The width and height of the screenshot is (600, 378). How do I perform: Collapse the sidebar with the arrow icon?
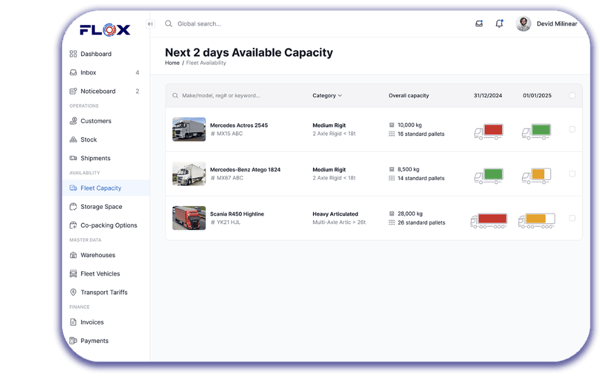150,24
